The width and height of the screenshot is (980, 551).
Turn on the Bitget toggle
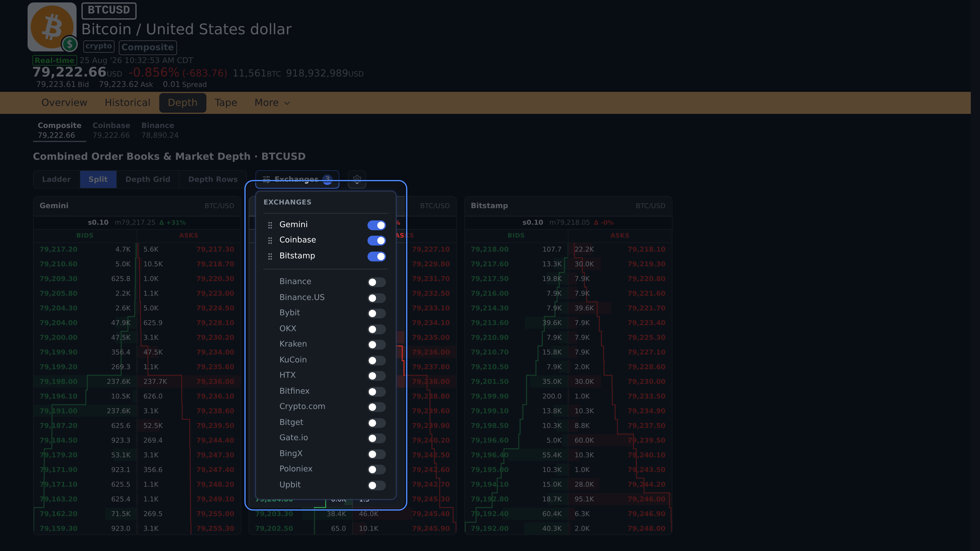point(376,423)
